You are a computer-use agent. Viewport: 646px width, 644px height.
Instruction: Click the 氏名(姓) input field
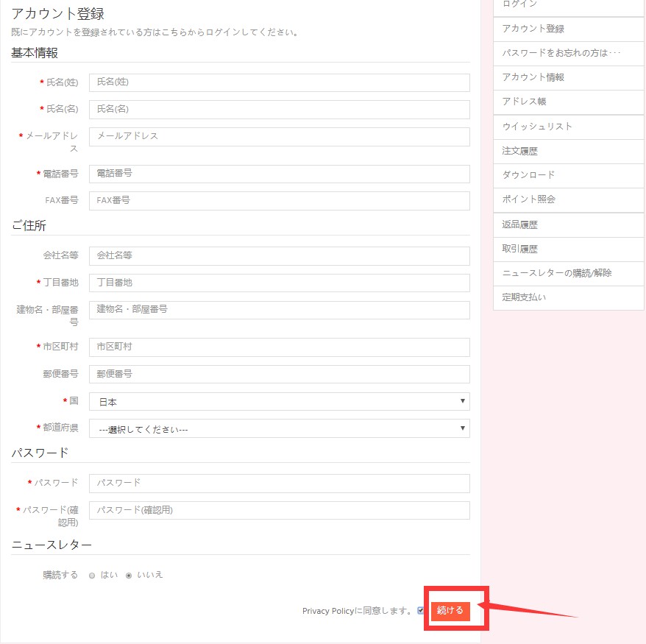click(x=280, y=82)
